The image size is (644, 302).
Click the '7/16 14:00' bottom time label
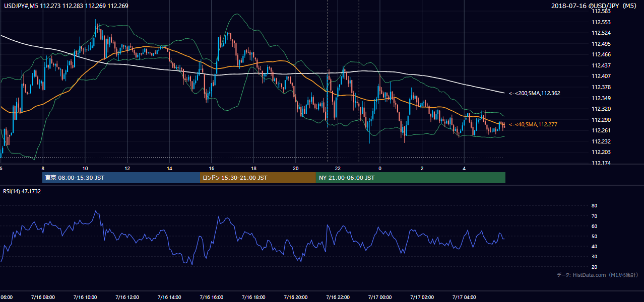pos(169,297)
